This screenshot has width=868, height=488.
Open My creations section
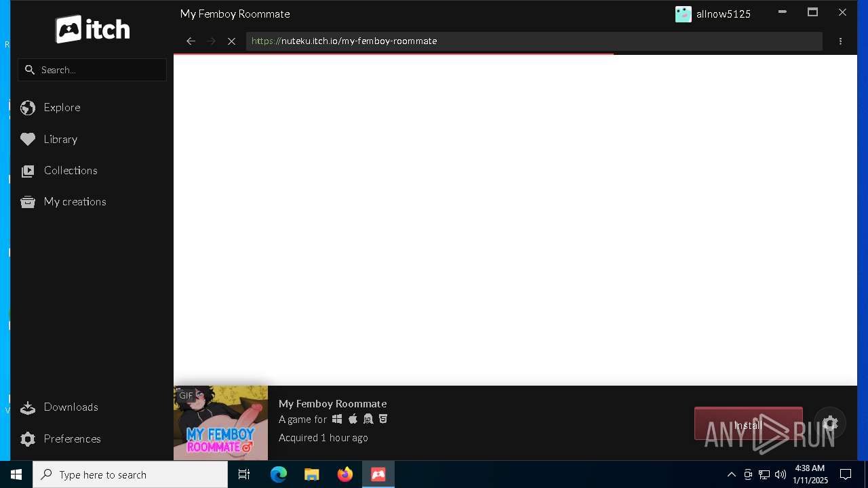(75, 201)
